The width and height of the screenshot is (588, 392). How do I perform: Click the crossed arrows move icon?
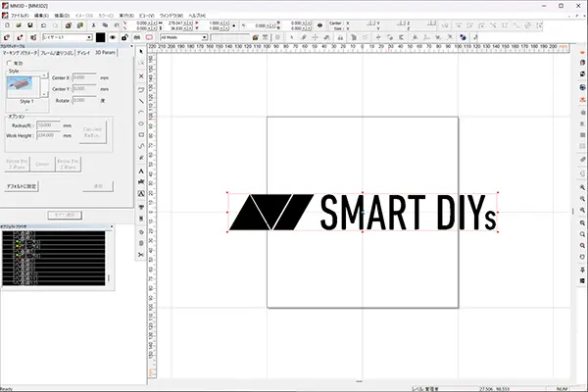tap(315, 37)
